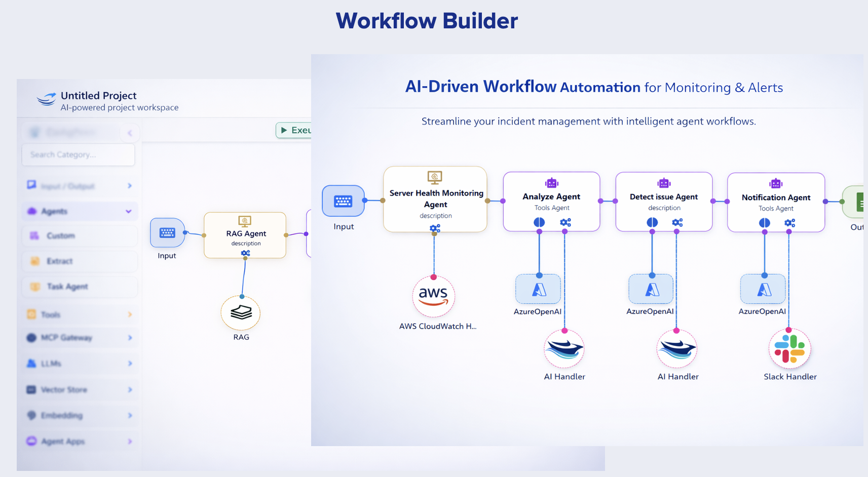Screen dimensions: 868x477
Task: Expand the Tools category in the sidebar
Action: [x=79, y=314]
